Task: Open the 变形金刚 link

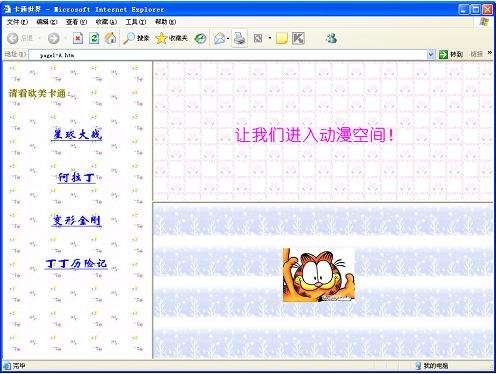Action: (x=77, y=220)
